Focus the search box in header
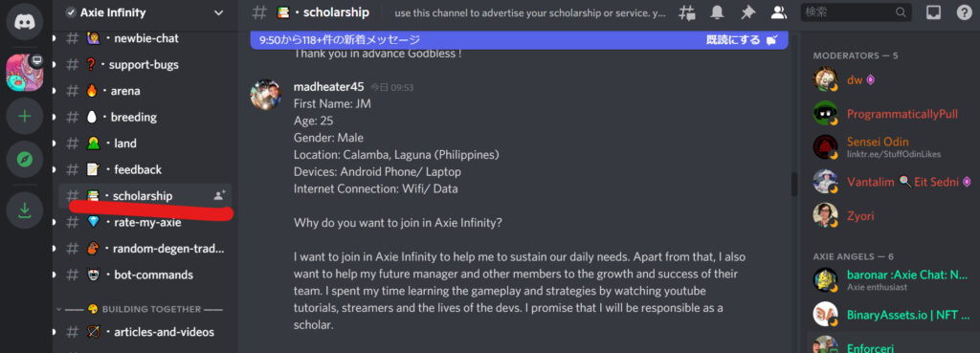The image size is (980, 353). tap(856, 11)
